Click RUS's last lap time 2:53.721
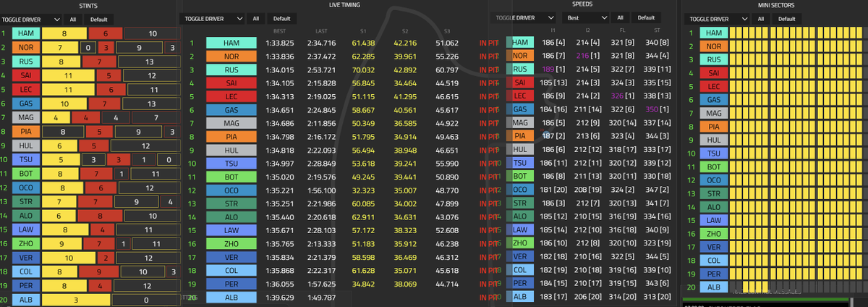This screenshot has height=307, width=868. pyautogui.click(x=321, y=70)
